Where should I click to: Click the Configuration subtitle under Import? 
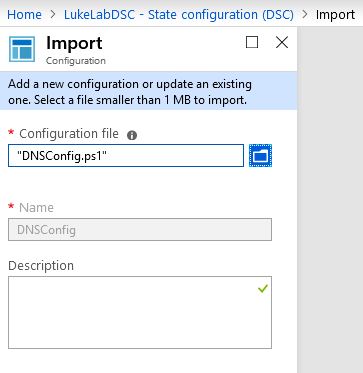point(76,61)
